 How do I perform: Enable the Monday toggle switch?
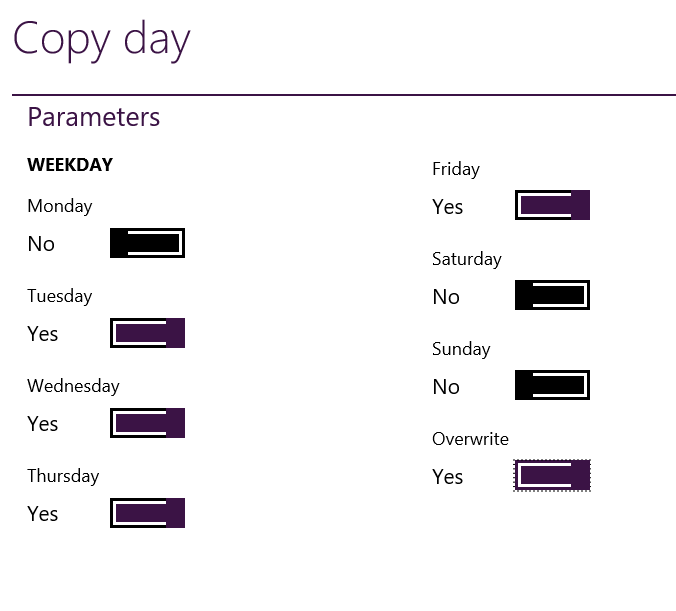pos(147,243)
